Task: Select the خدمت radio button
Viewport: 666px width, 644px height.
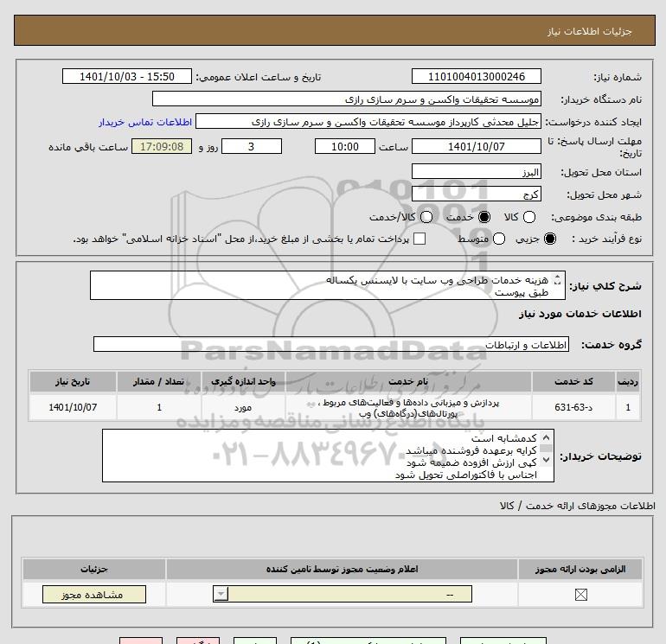Action: click(483, 217)
